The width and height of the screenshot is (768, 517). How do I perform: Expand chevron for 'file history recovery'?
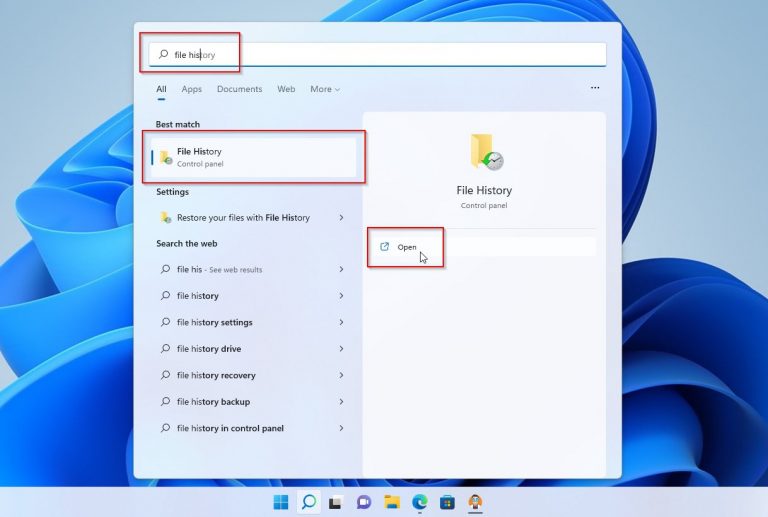341,375
